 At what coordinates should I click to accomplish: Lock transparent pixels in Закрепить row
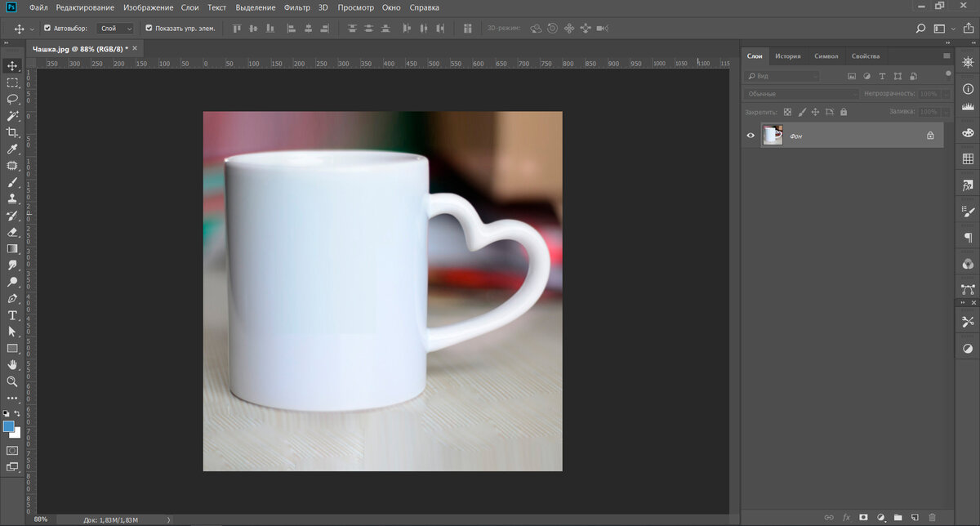coord(787,112)
